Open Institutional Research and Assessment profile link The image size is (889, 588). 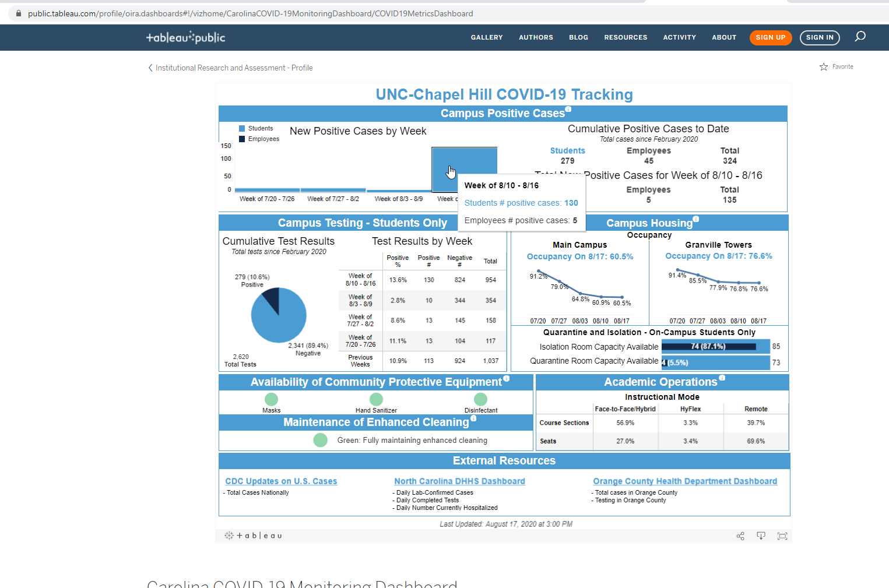point(234,68)
